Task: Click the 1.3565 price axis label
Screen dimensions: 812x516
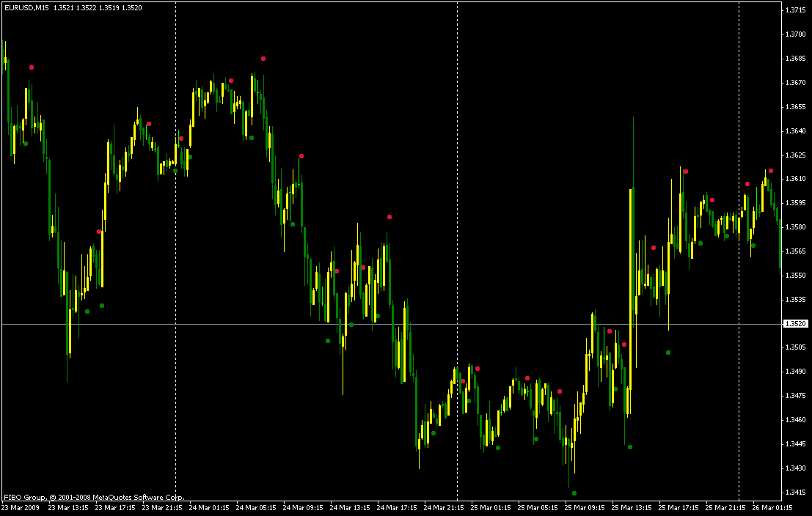Action: click(x=795, y=251)
